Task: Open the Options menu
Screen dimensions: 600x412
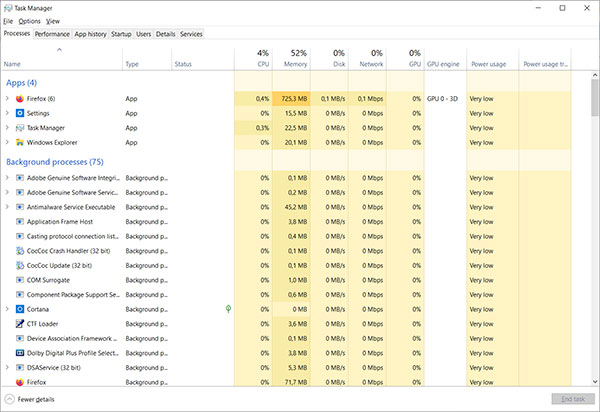Action: 29,21
